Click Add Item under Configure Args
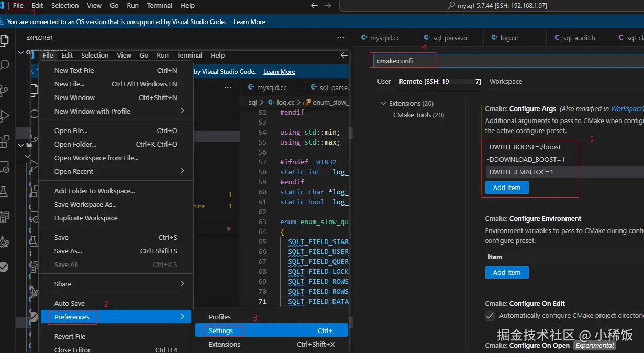The image size is (644, 353). [x=506, y=188]
